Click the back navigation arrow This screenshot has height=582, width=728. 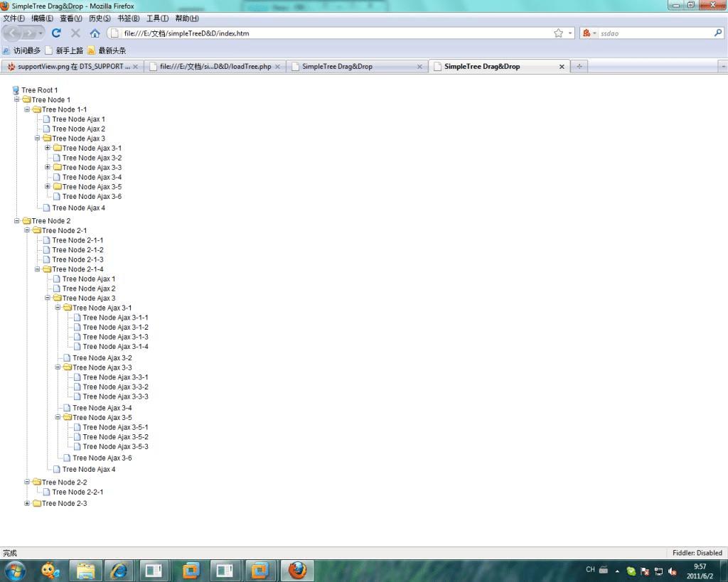13,33
